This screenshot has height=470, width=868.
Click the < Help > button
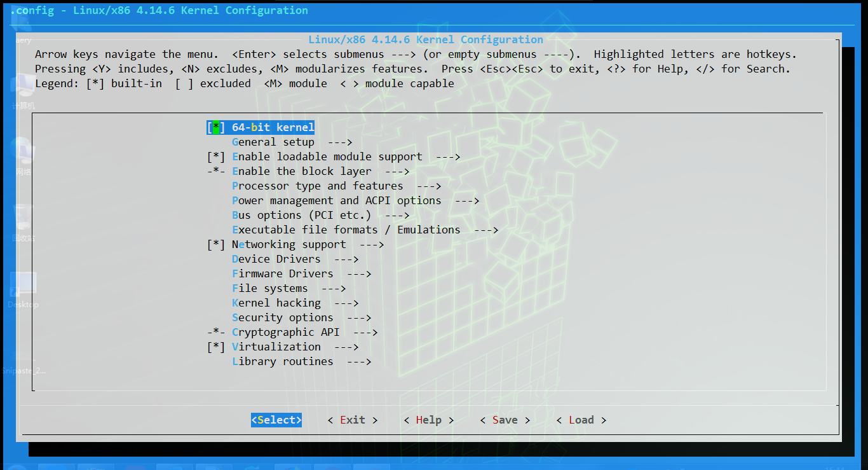[x=429, y=420]
